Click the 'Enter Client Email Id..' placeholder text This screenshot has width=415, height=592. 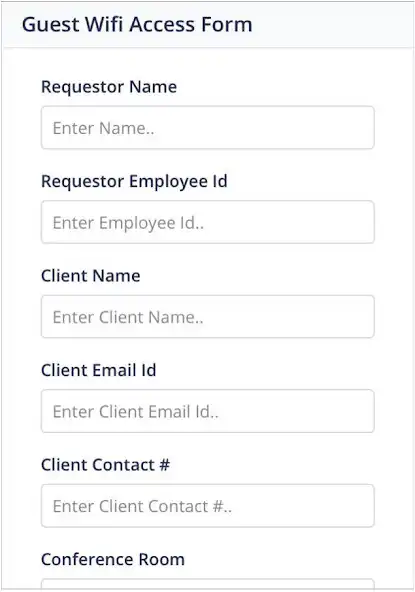point(136,412)
